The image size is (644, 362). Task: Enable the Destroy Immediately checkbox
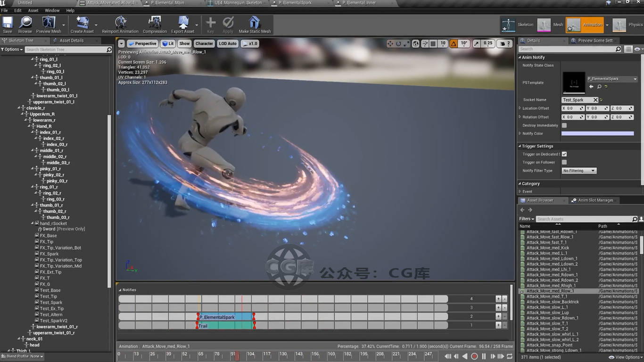pos(564,125)
